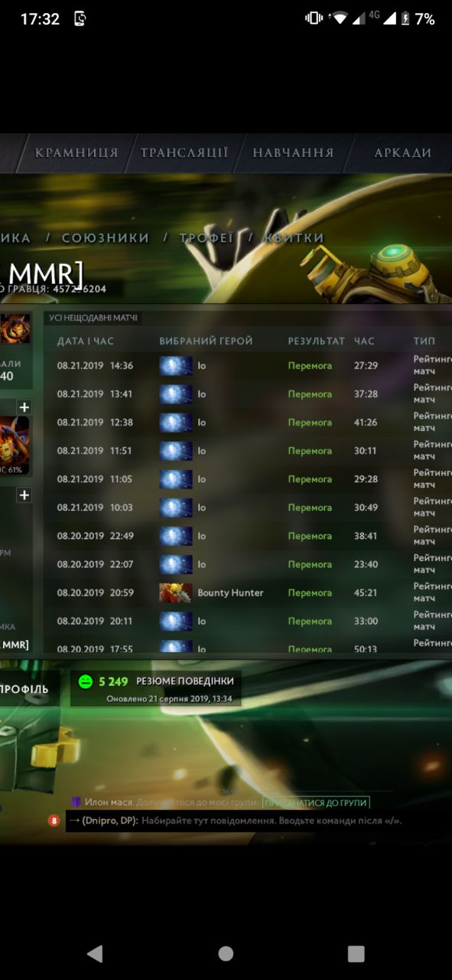Tap the Android back navigation button

coord(95,953)
